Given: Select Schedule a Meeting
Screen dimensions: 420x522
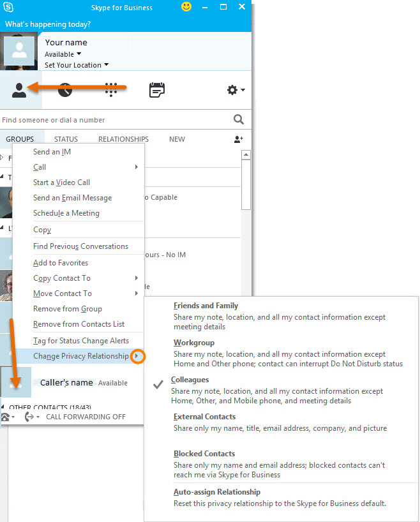Looking at the screenshot, I should point(66,213).
